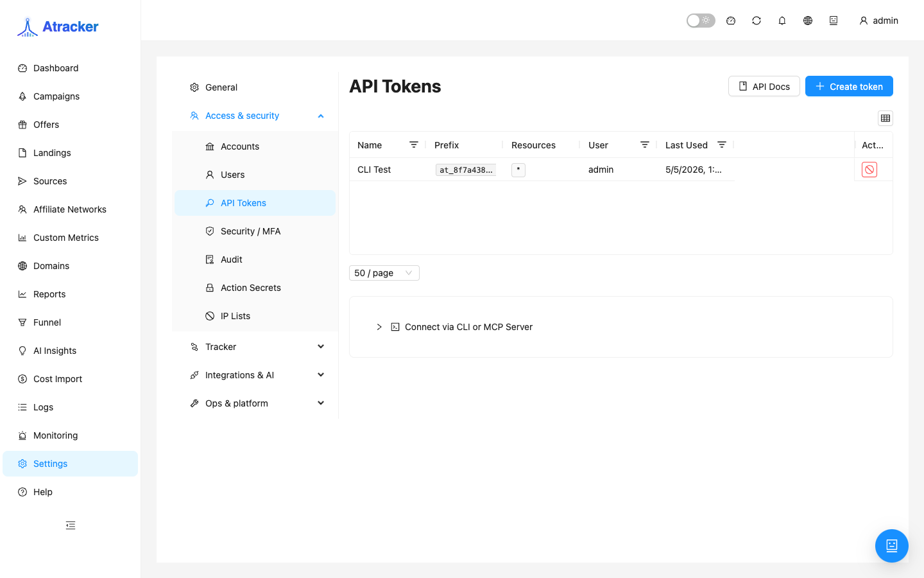Open Action Secrets settings
This screenshot has width=924, height=578.
255,288
